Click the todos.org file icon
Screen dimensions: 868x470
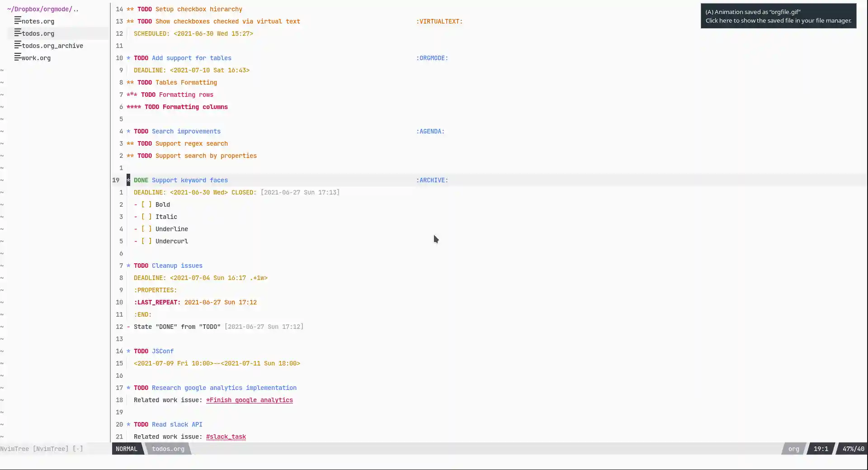click(x=17, y=33)
